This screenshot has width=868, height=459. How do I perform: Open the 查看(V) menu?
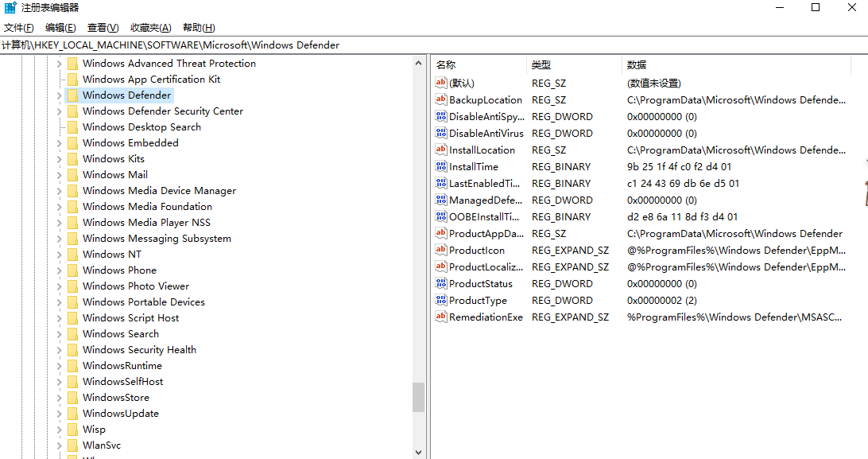point(103,28)
